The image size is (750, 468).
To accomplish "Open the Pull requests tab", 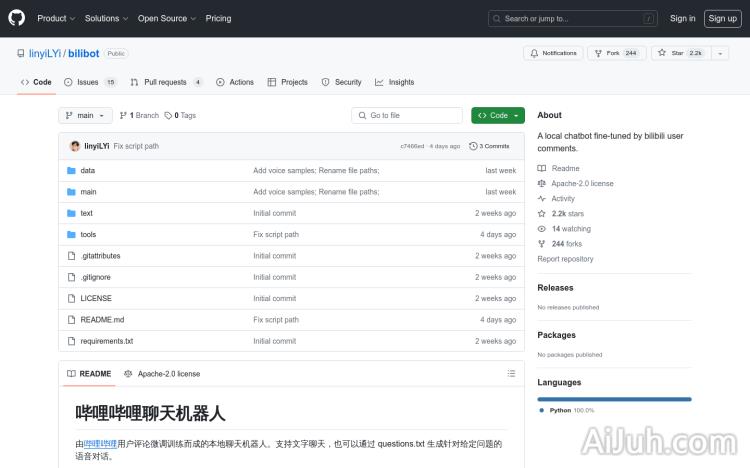I will pyautogui.click(x=166, y=82).
